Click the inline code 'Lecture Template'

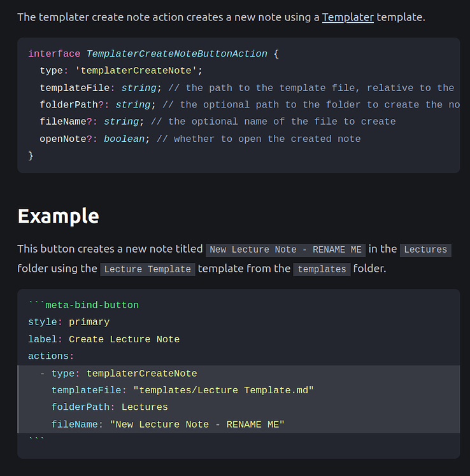pos(148,269)
